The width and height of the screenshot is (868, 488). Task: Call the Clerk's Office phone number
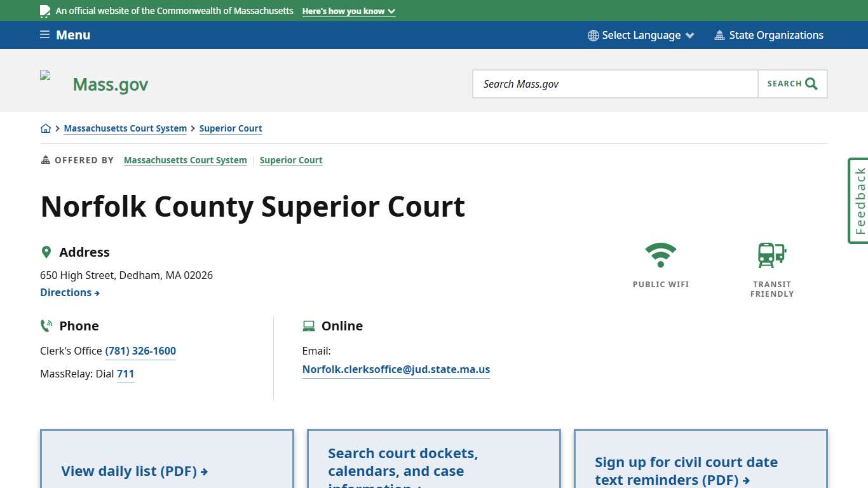(x=140, y=351)
